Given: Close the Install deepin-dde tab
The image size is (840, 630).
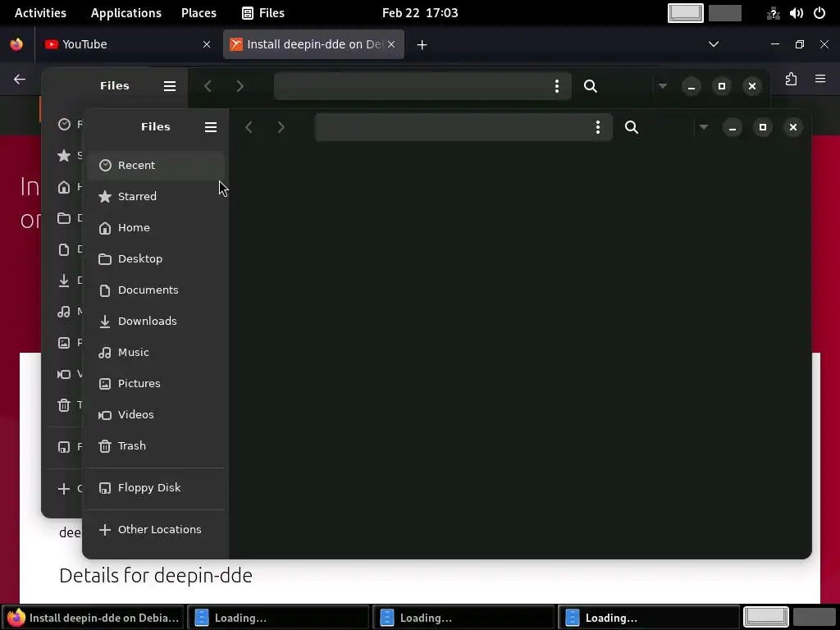Looking at the screenshot, I should click(391, 44).
